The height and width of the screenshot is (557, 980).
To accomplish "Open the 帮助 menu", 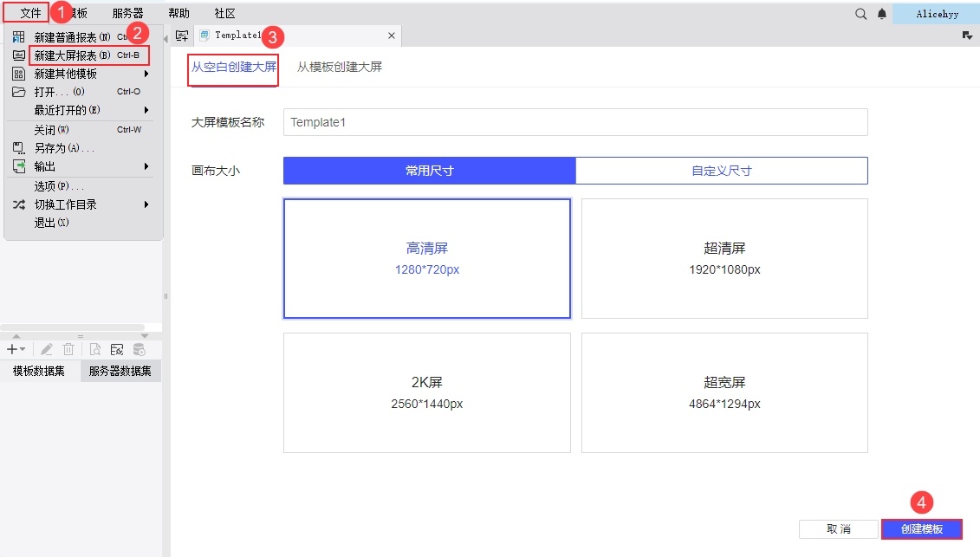I will click(178, 13).
